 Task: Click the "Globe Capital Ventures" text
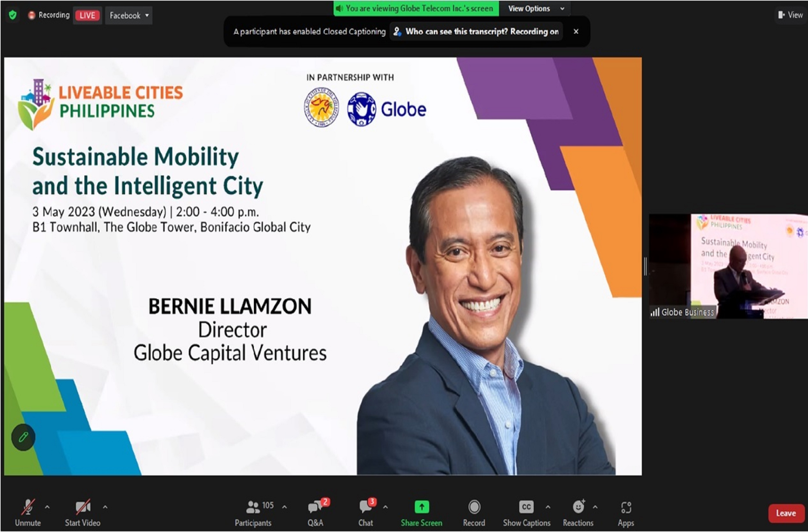[230, 353]
